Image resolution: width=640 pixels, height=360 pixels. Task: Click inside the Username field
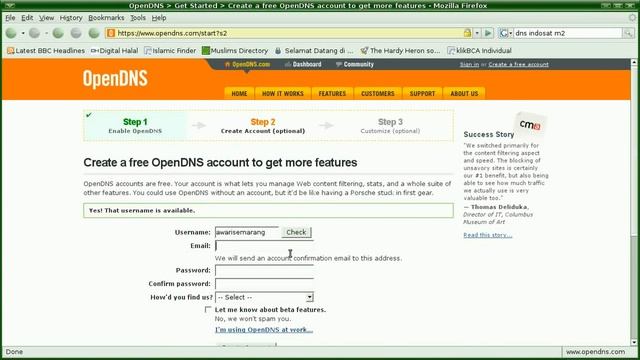tap(247, 232)
